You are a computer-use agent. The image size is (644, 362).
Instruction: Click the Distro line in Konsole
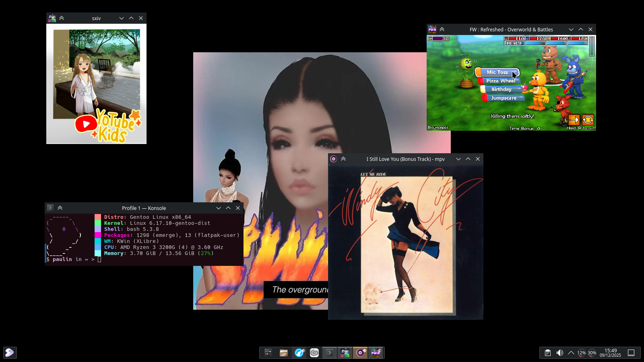click(x=148, y=217)
